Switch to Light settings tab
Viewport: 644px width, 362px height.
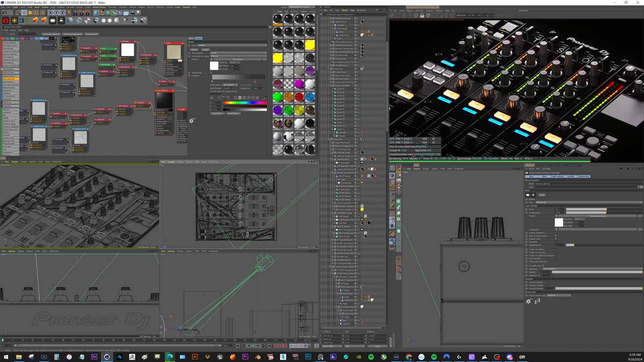(x=558, y=177)
